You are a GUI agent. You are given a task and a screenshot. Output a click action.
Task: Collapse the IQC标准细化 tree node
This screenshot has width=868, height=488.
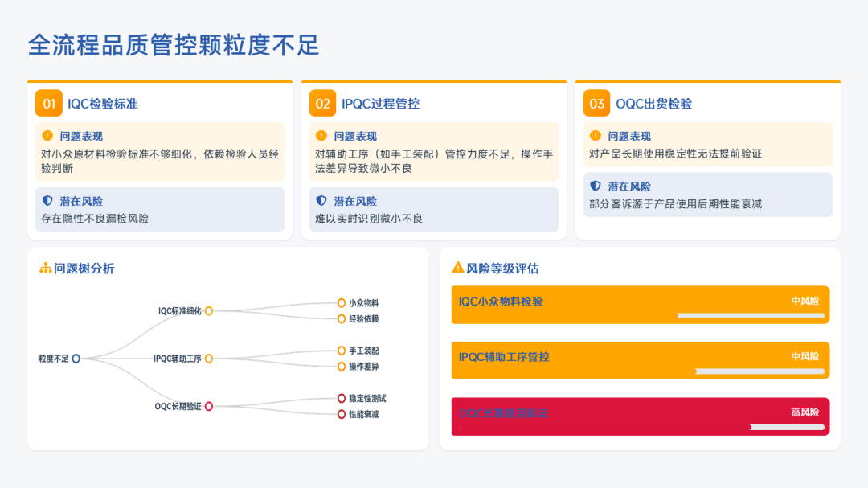(x=209, y=310)
